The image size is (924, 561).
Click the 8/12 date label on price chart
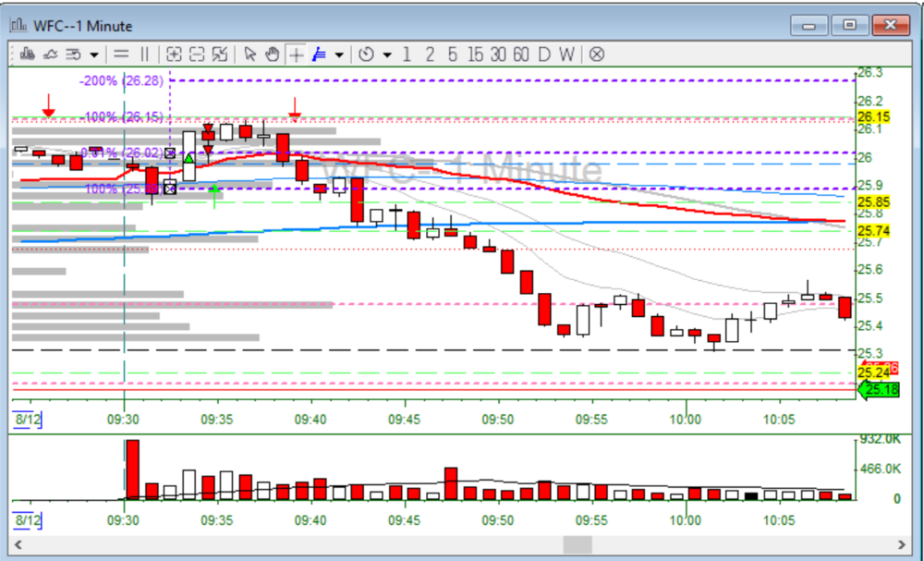tap(26, 420)
